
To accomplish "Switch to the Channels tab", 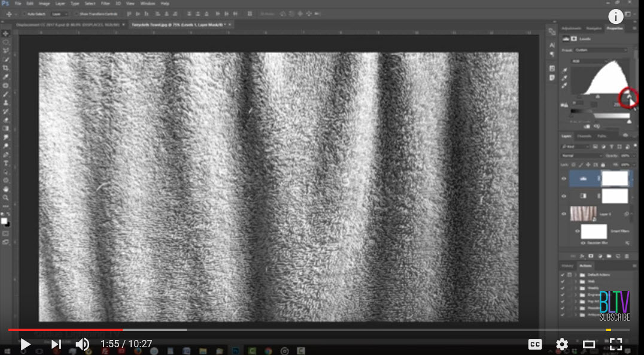I will [x=584, y=136].
